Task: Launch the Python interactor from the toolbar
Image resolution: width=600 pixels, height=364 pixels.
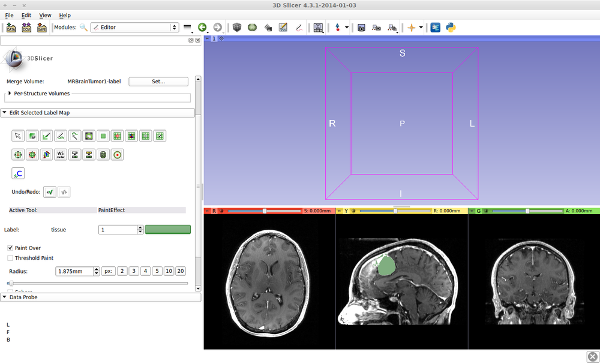Action: click(452, 27)
